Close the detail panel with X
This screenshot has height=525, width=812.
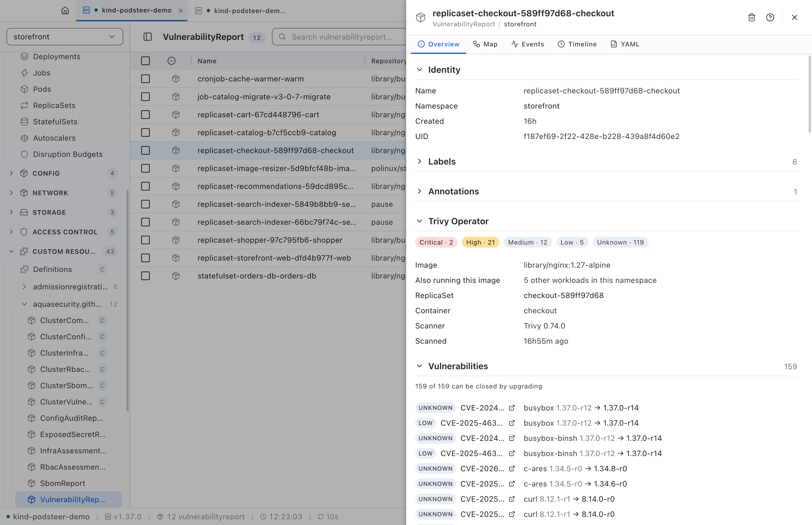click(795, 17)
